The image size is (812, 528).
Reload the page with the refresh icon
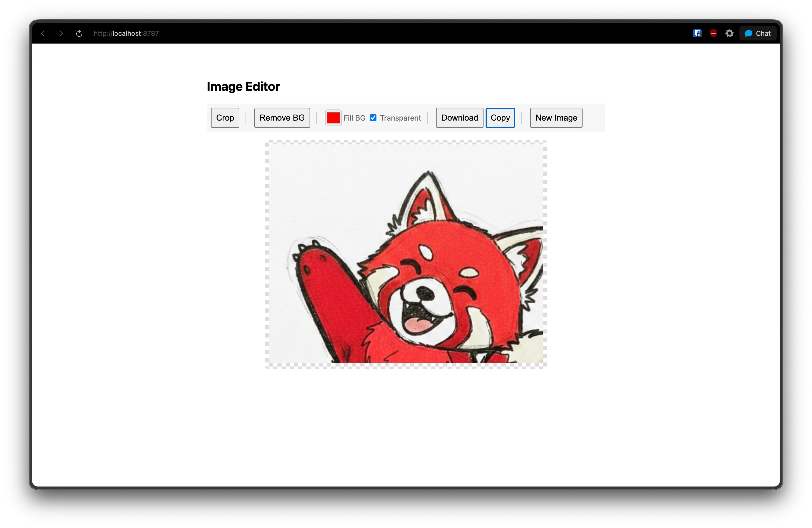[x=79, y=33]
